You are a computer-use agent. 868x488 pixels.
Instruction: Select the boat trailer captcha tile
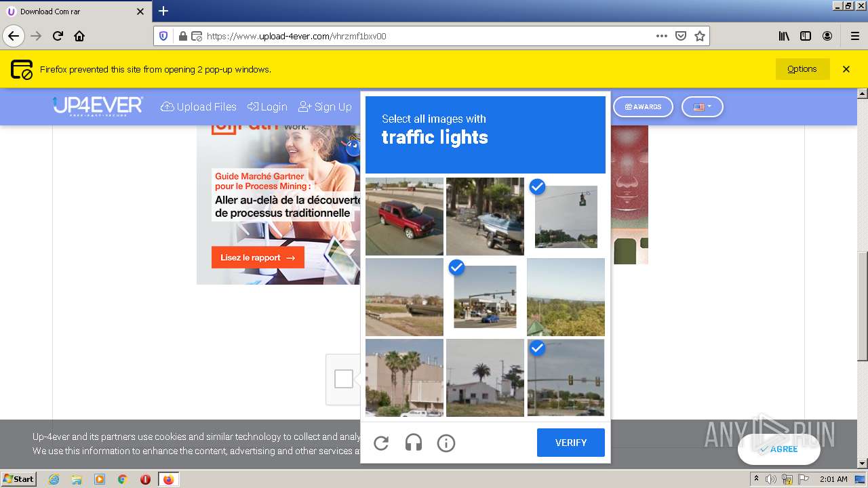[485, 216]
